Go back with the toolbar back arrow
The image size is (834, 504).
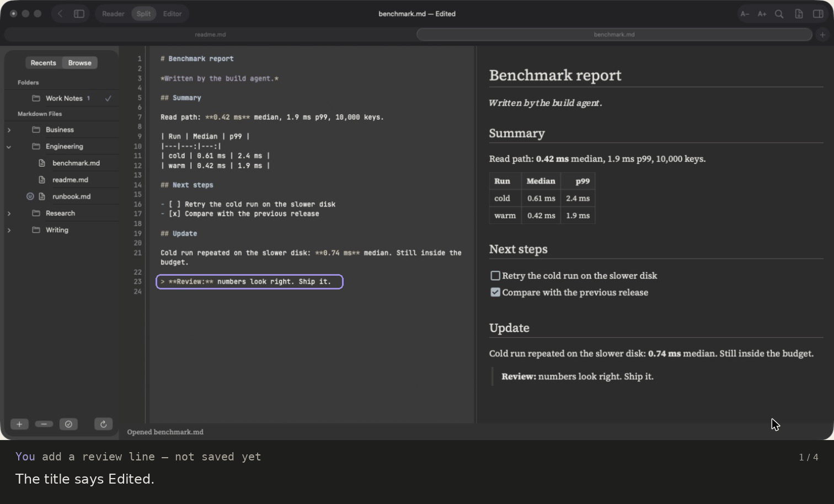tap(60, 14)
